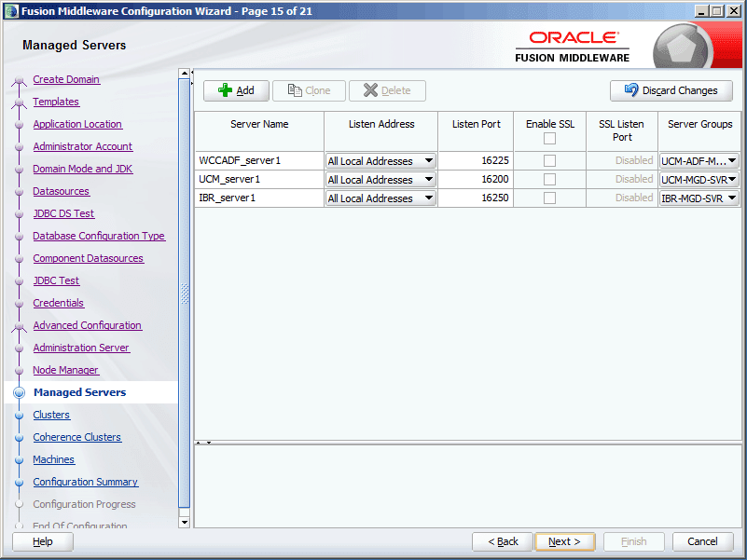The height and width of the screenshot is (560, 747).
Task: Open the Datasources step
Action: pos(61,191)
